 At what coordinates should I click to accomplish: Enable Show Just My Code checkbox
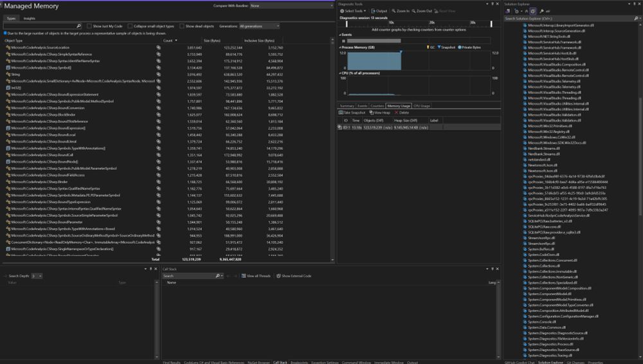89,26
